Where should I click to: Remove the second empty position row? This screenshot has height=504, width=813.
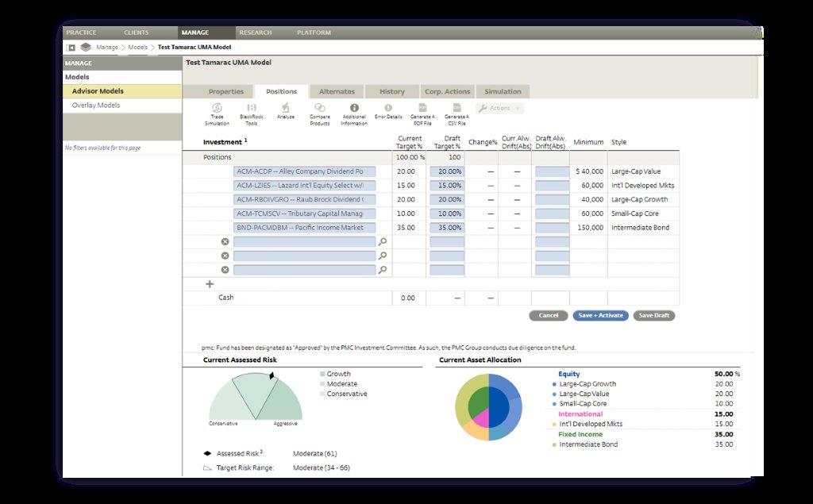[x=225, y=256]
